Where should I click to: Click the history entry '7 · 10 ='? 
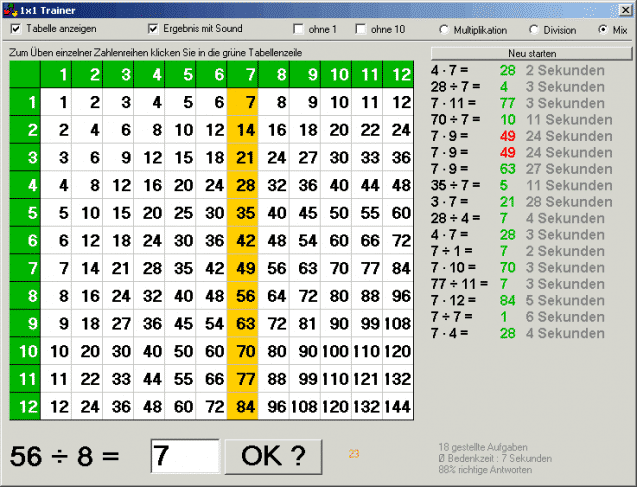[x=453, y=267]
